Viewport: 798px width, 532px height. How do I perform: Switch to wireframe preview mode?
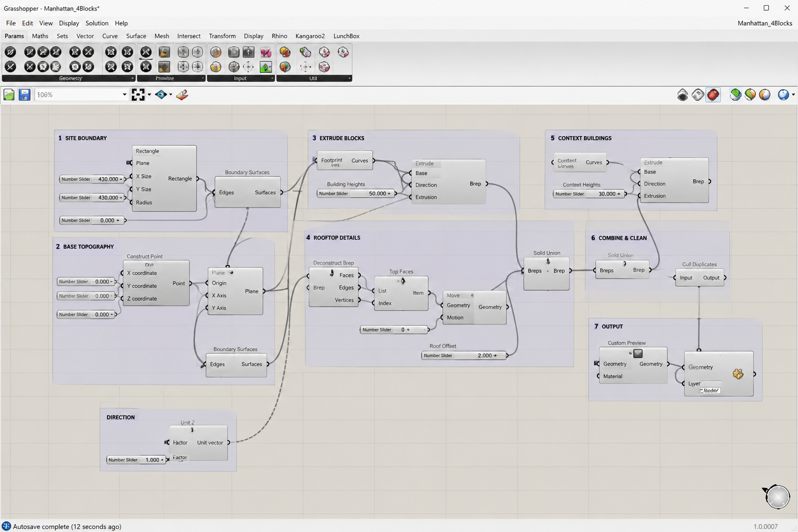coord(698,95)
